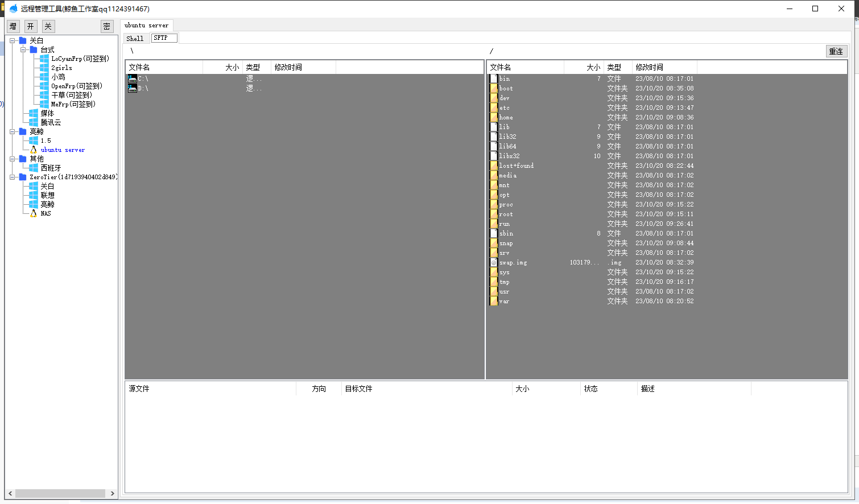859x504 pixels.
Task: Click the remote path field showing /
Action: [x=655, y=51]
